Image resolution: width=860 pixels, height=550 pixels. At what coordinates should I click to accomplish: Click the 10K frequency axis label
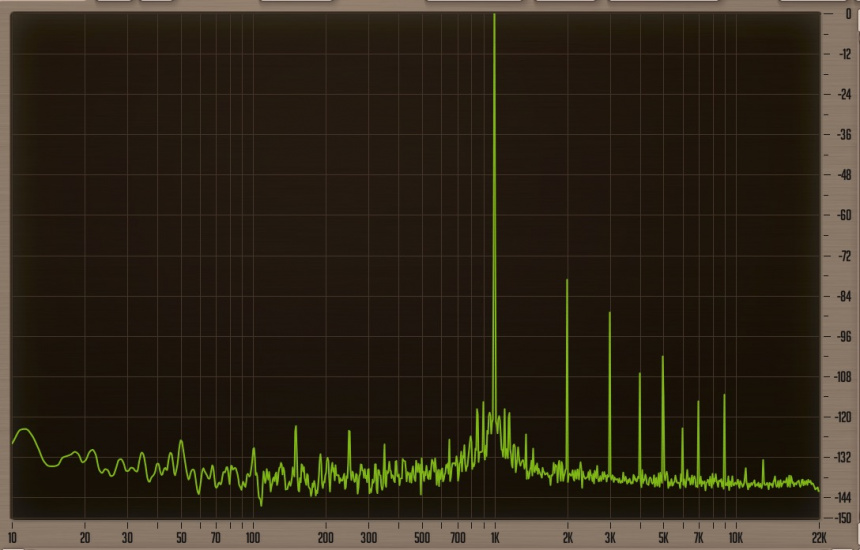coord(735,537)
